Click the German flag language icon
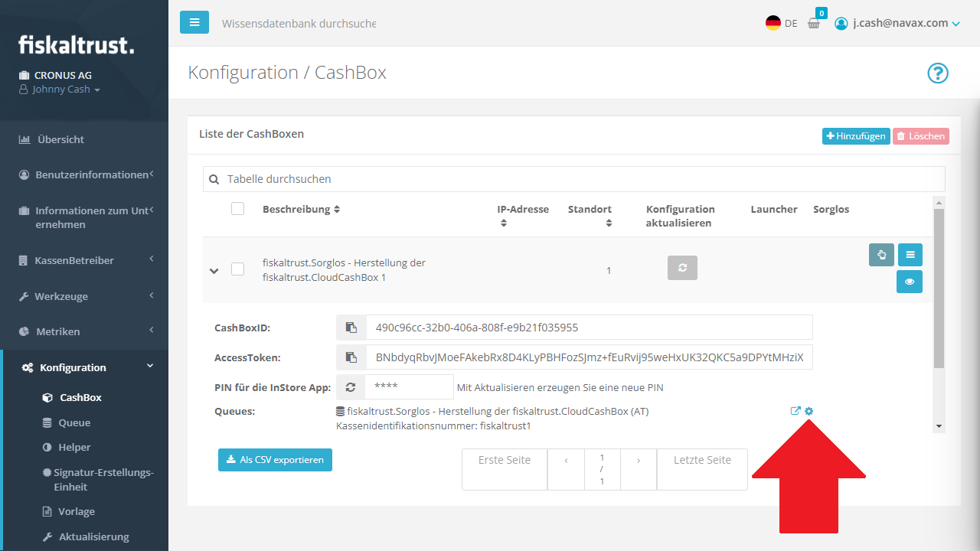The height and width of the screenshot is (551, 980). [x=773, y=23]
